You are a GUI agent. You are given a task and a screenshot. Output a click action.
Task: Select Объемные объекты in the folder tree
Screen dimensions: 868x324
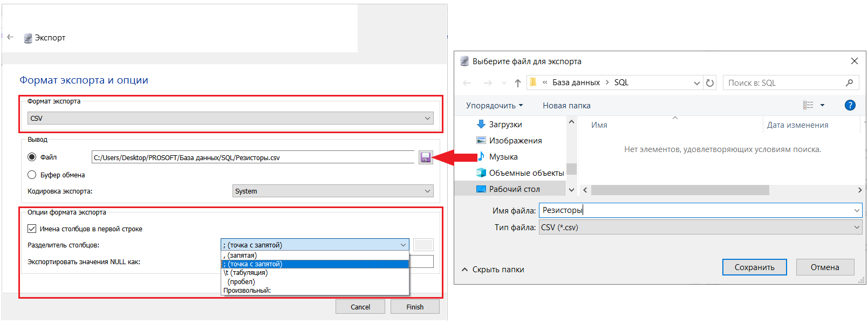click(520, 173)
